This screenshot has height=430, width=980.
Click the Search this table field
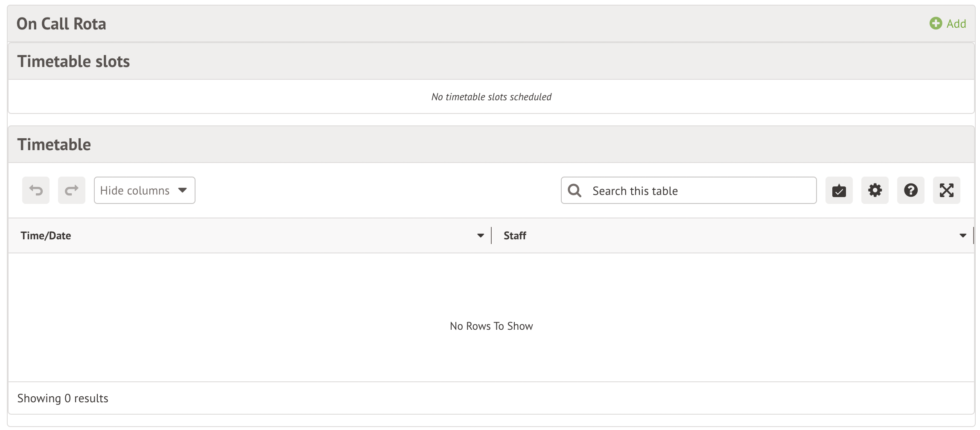[x=700, y=191]
